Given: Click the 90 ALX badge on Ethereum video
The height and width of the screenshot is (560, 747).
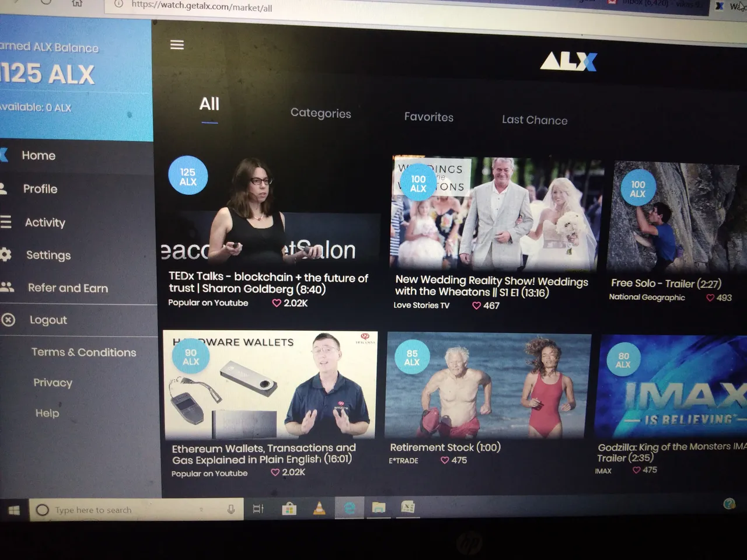Looking at the screenshot, I should click(x=191, y=356).
